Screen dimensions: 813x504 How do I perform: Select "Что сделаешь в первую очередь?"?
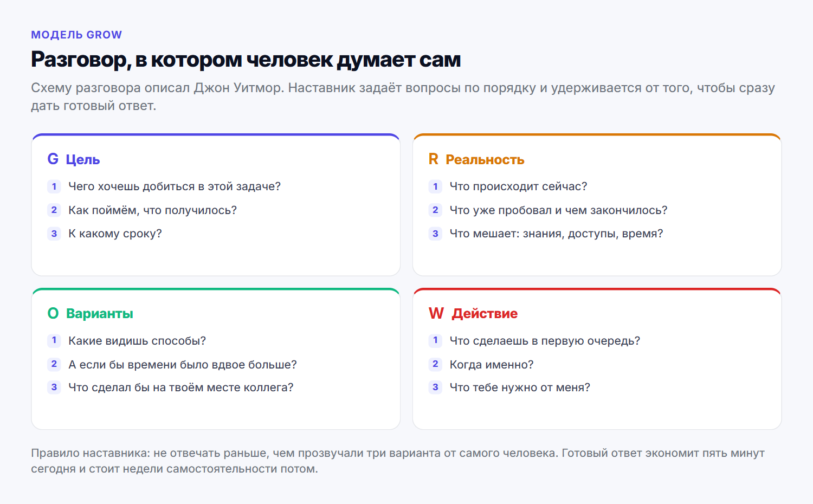click(545, 341)
